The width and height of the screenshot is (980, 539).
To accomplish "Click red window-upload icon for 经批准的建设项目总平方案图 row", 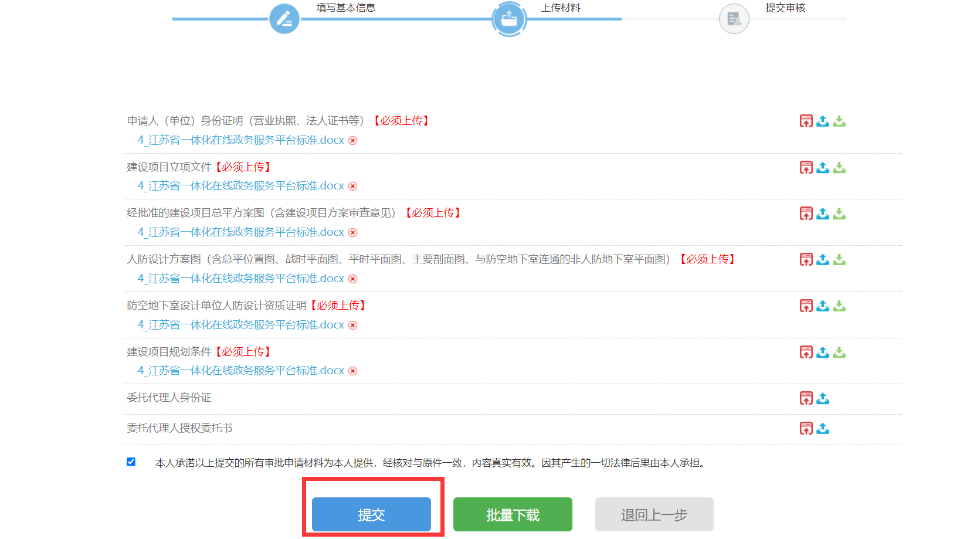I will pos(806,213).
